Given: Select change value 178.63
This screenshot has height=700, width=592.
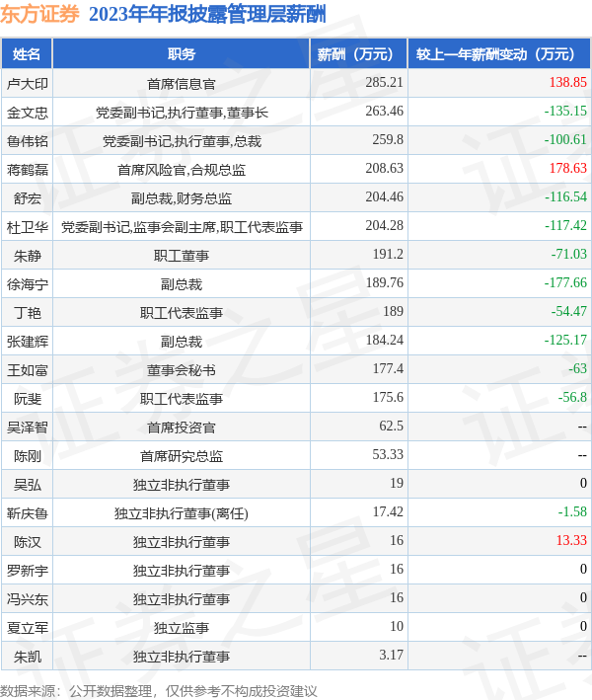Looking at the screenshot, I should (567, 168).
